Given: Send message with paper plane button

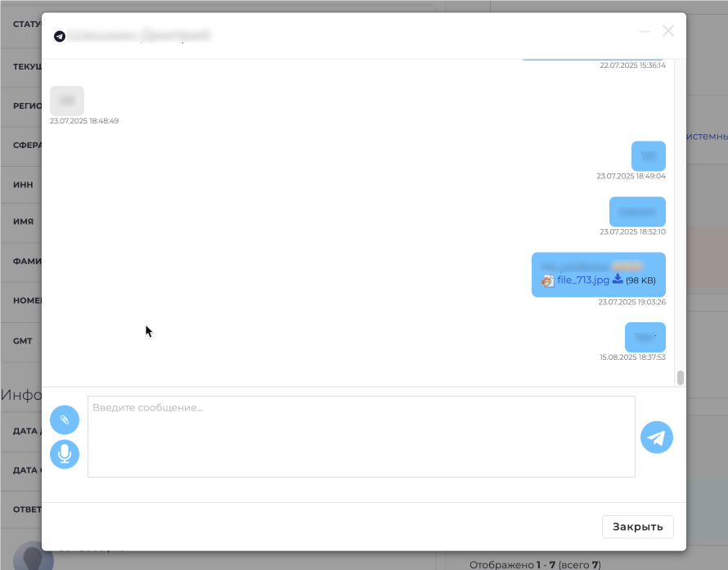Looking at the screenshot, I should click(657, 438).
